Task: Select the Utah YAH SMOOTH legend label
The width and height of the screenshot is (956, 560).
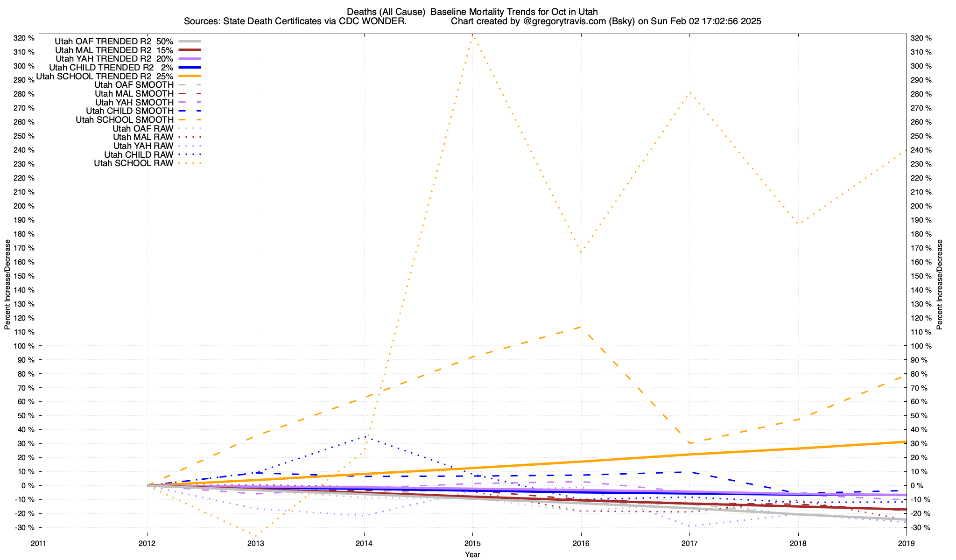Action: click(134, 102)
